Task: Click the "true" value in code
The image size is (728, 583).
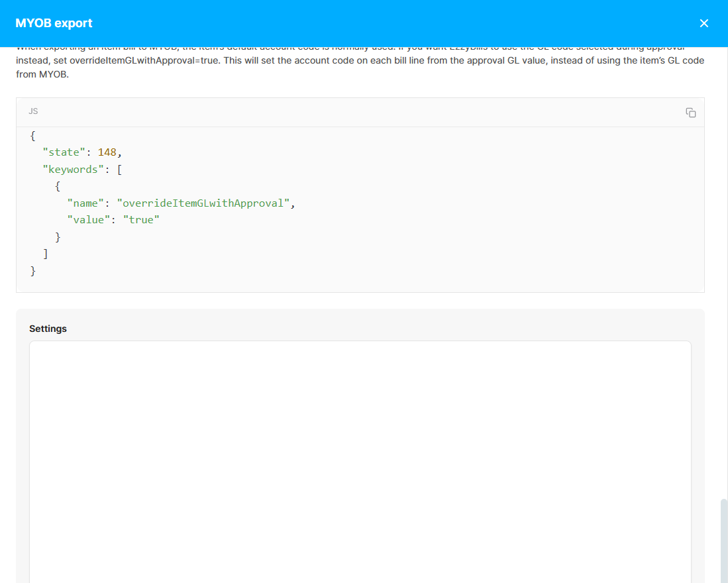Action: tap(141, 220)
